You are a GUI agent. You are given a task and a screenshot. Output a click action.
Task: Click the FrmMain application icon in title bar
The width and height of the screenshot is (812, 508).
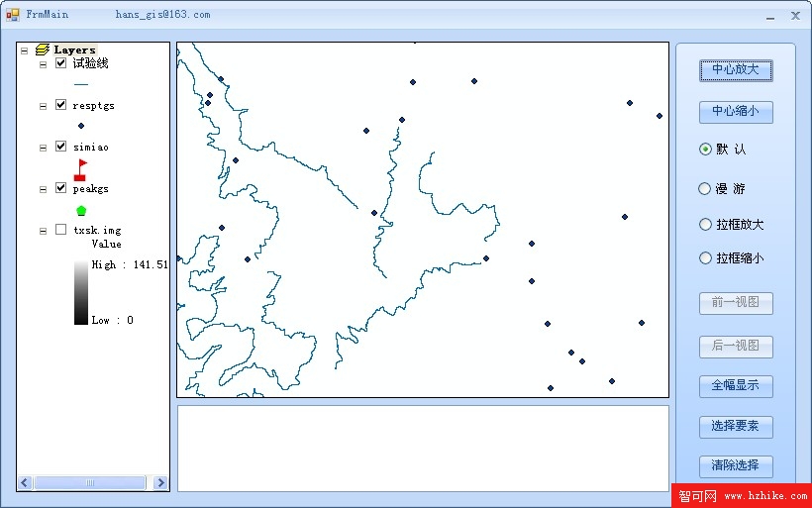point(13,15)
